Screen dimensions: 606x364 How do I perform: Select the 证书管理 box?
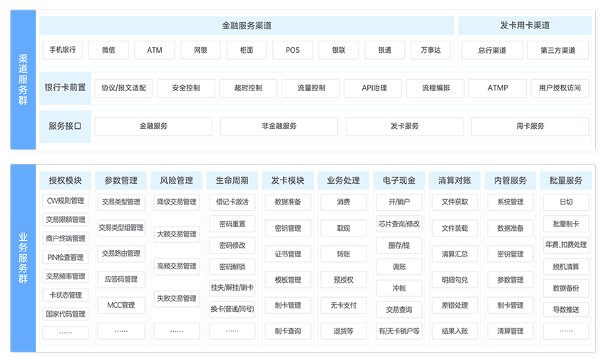(x=288, y=254)
